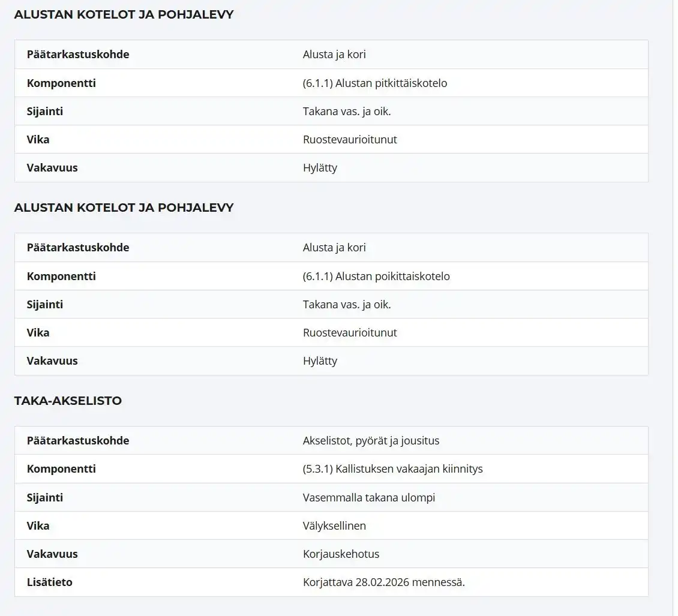Select the second ALUSTAN KOTELOT JA POHJALEVY heading
Image resolution: width=678 pixels, height=616 pixels.
(x=124, y=208)
